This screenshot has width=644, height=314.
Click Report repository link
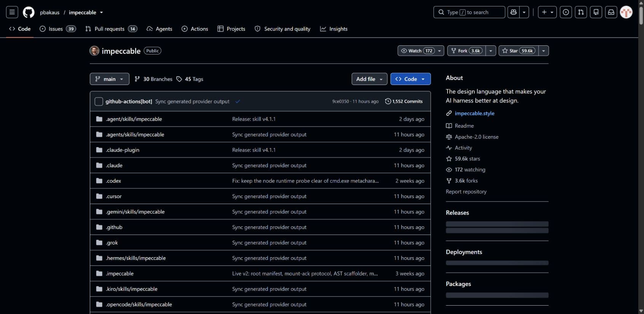(466, 192)
